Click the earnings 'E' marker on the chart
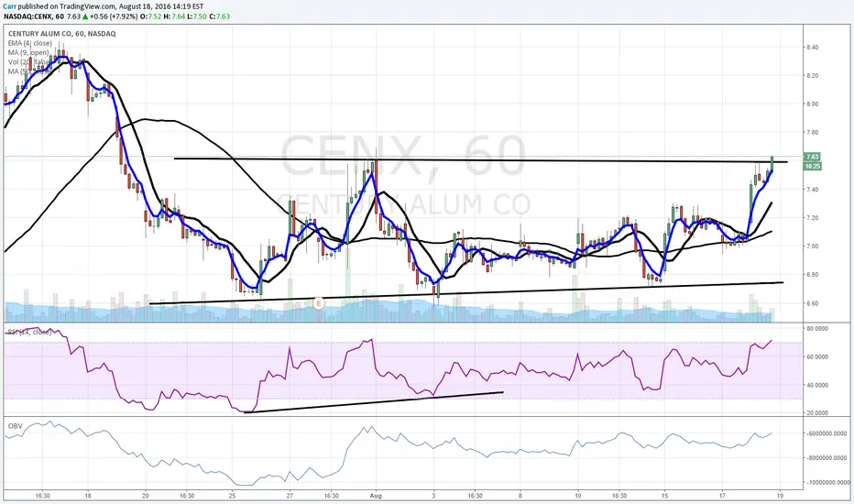The image size is (854, 504). pos(319,303)
